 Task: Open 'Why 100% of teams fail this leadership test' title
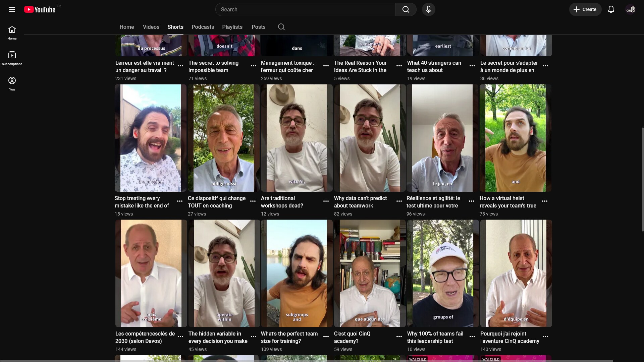(435, 337)
